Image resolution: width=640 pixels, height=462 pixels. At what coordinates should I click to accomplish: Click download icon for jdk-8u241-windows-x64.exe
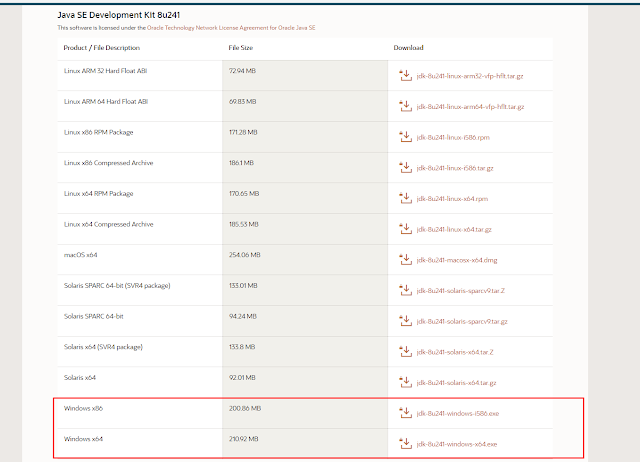[x=405, y=444]
